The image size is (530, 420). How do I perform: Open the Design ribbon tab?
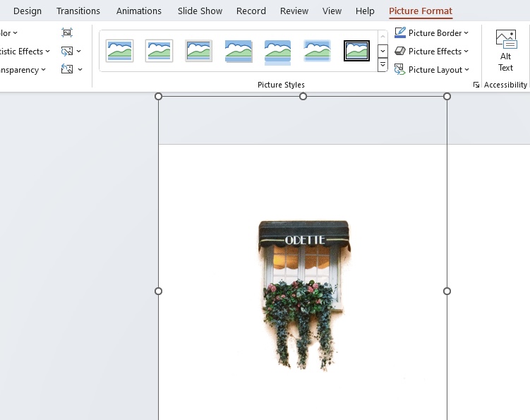click(x=28, y=11)
